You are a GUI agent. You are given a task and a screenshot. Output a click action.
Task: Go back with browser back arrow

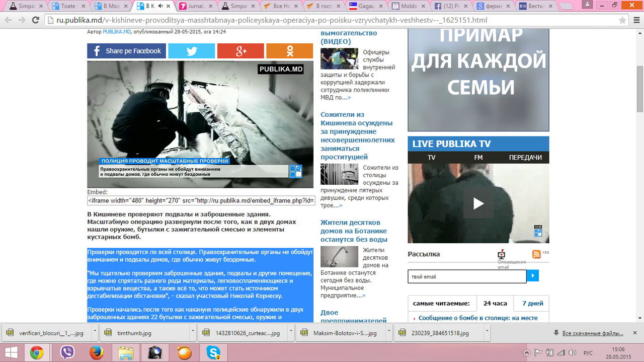click(8, 20)
